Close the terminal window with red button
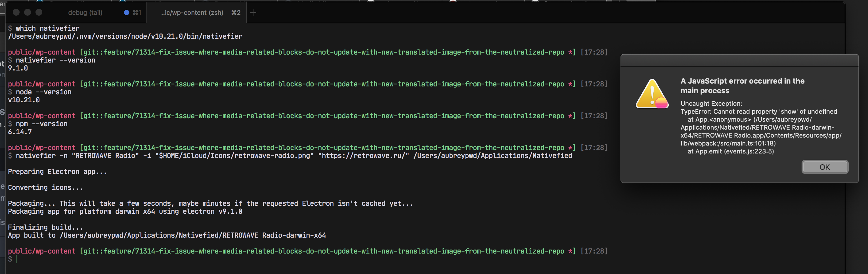 [16, 13]
